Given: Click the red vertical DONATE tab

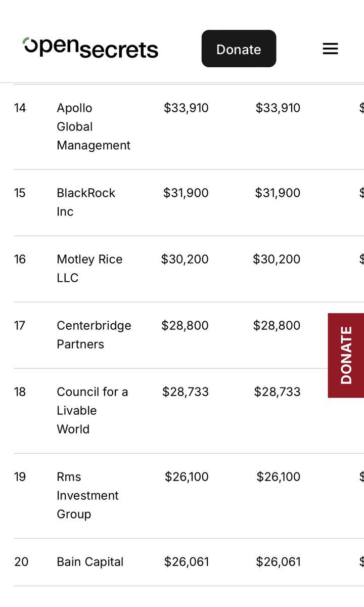Looking at the screenshot, I should point(346,355).
